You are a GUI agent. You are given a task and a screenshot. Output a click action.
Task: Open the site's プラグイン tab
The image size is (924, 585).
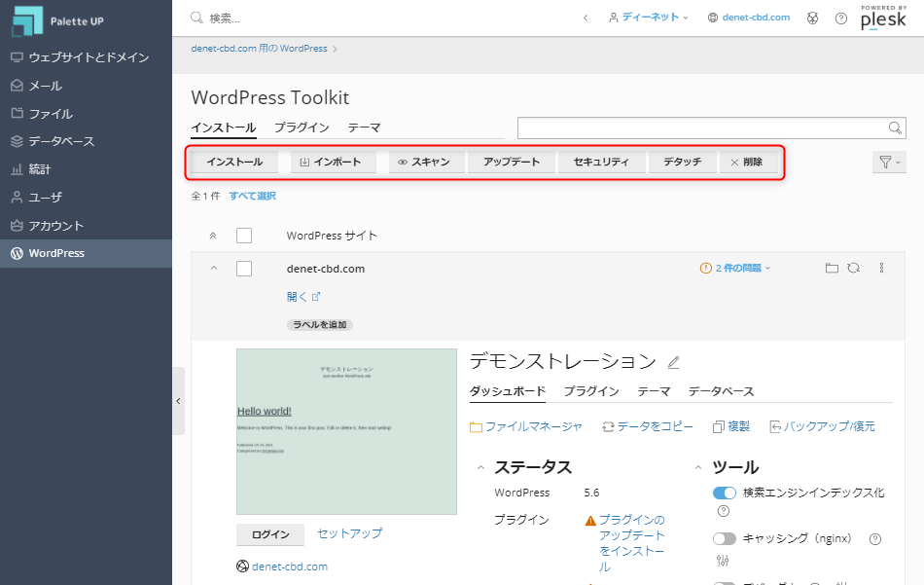click(x=591, y=391)
